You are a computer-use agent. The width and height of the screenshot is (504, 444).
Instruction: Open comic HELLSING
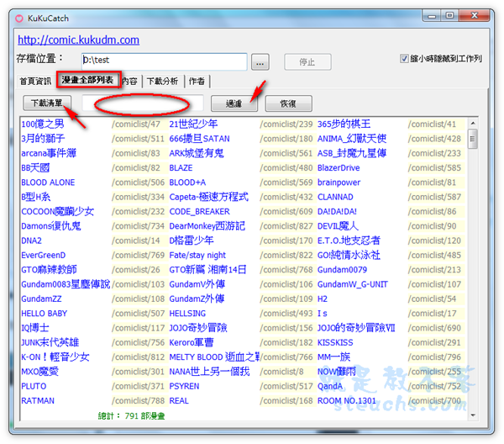(x=187, y=314)
